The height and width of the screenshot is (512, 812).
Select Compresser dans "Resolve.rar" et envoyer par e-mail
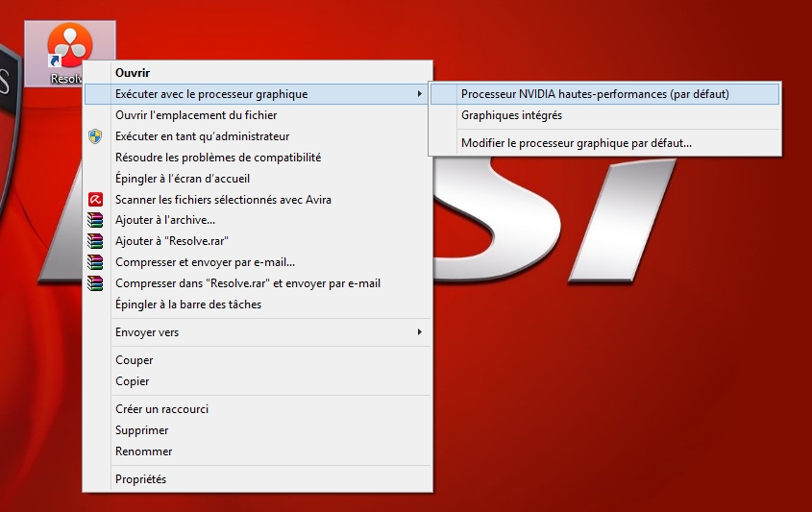point(258,283)
